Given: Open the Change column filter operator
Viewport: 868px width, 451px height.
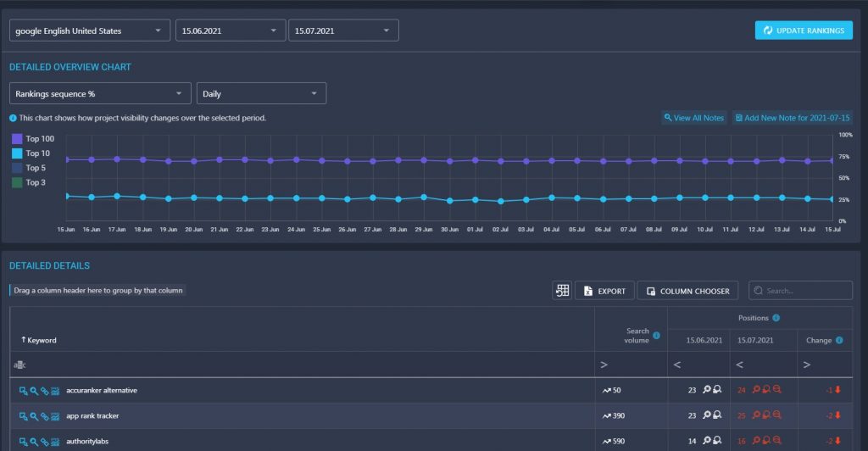Looking at the screenshot, I should (807, 365).
